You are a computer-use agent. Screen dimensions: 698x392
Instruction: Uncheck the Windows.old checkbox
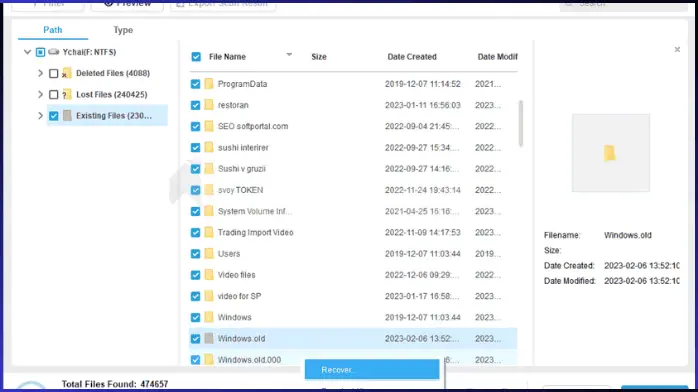click(195, 339)
